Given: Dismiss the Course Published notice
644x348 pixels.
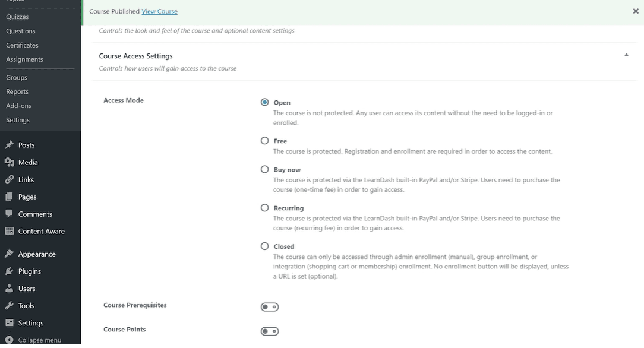Looking at the screenshot, I should coord(636,11).
